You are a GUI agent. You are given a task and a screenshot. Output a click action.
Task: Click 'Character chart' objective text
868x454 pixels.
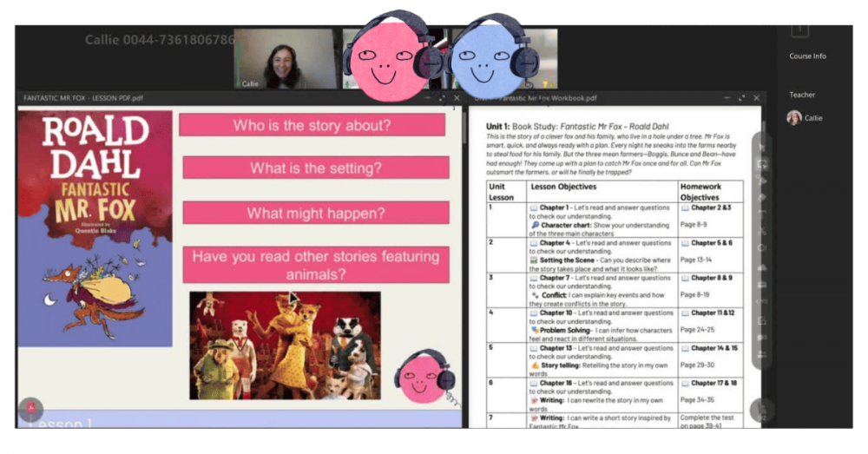pyautogui.click(x=566, y=226)
